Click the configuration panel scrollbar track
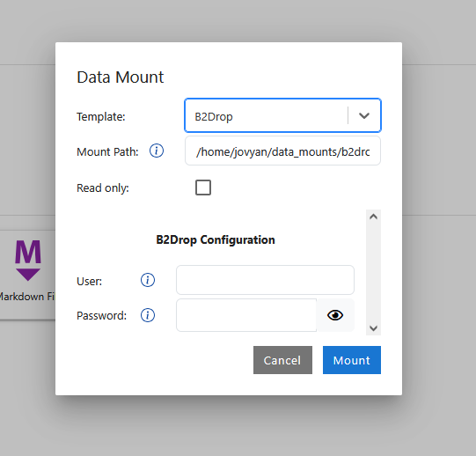The width and height of the screenshot is (476, 456). (373, 272)
